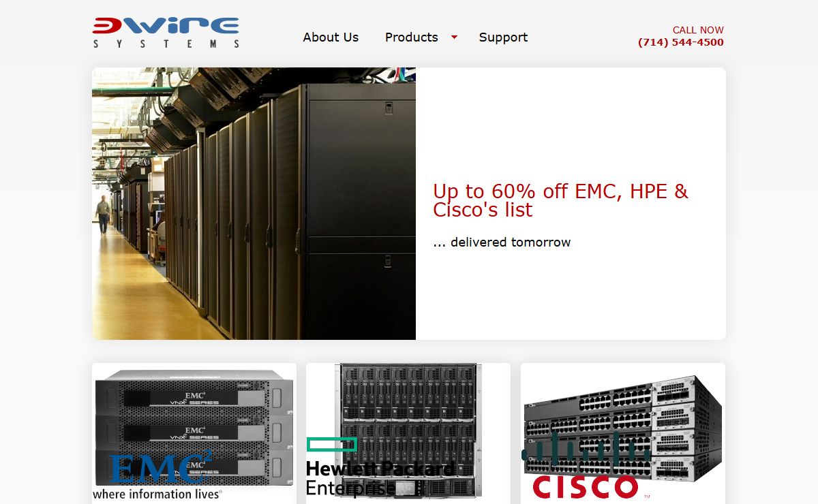Click the CALL NOW text

(x=698, y=30)
